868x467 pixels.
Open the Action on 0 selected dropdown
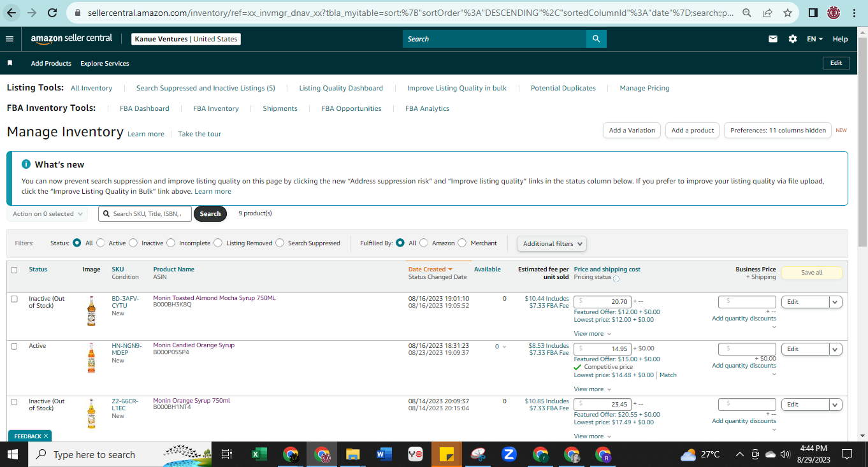pos(47,214)
